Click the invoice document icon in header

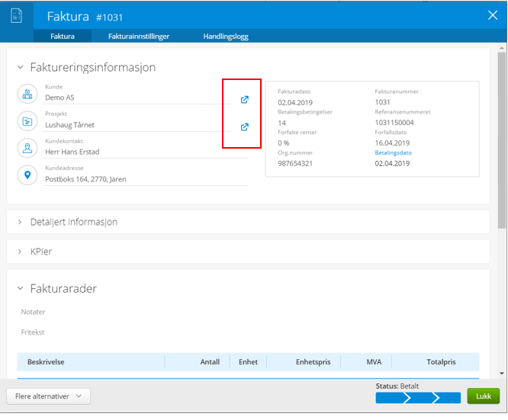coord(16,15)
